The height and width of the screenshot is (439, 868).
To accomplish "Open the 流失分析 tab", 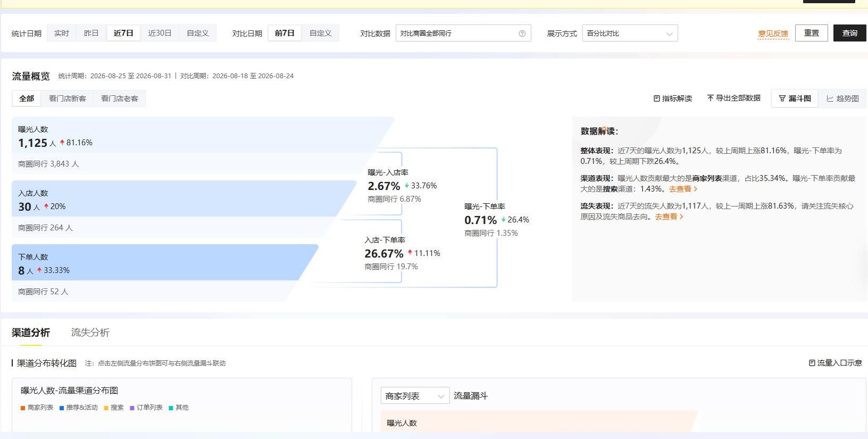I will (x=90, y=333).
